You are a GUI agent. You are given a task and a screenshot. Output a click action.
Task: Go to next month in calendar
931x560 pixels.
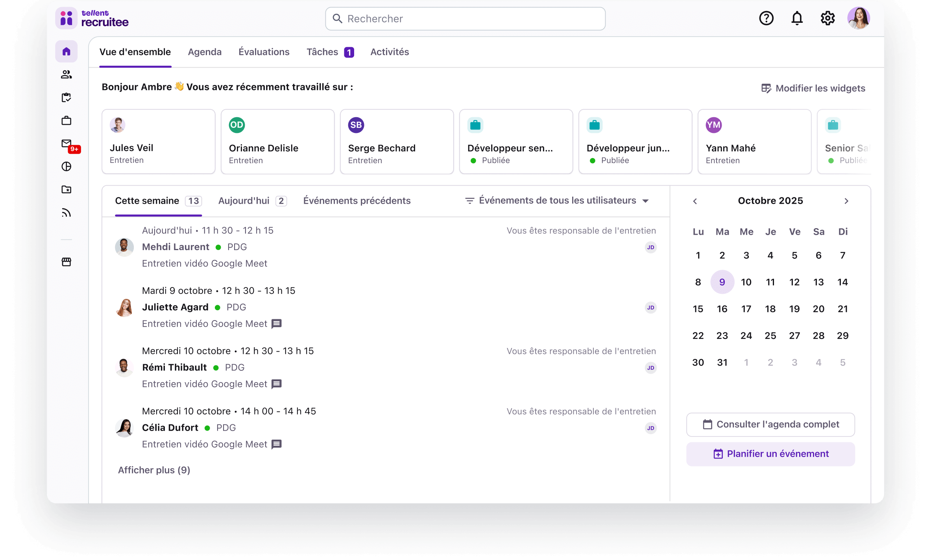pyautogui.click(x=846, y=201)
